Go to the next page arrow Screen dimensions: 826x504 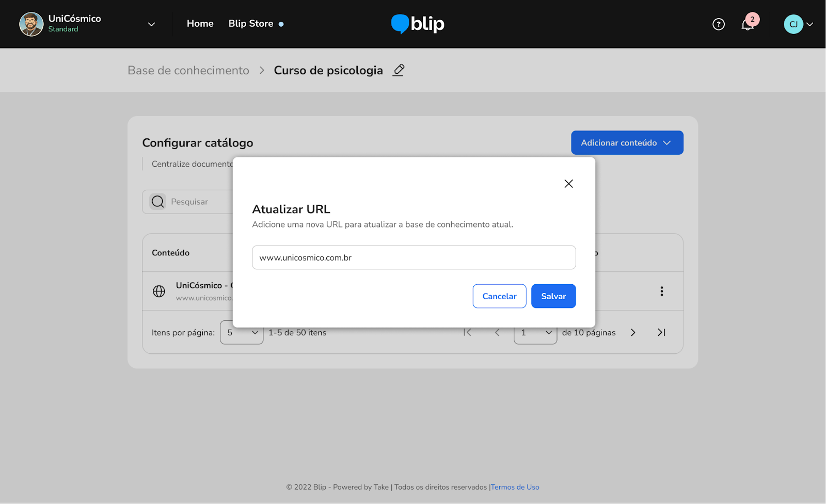point(633,333)
